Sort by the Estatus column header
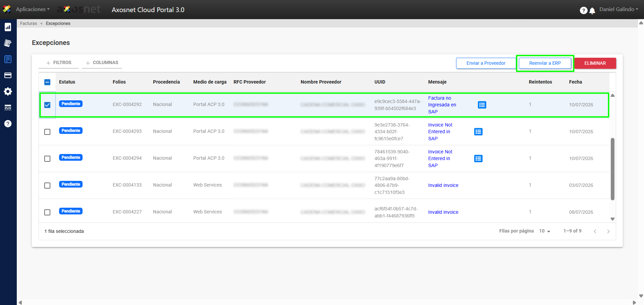This screenshot has height=305, width=644. (x=67, y=82)
